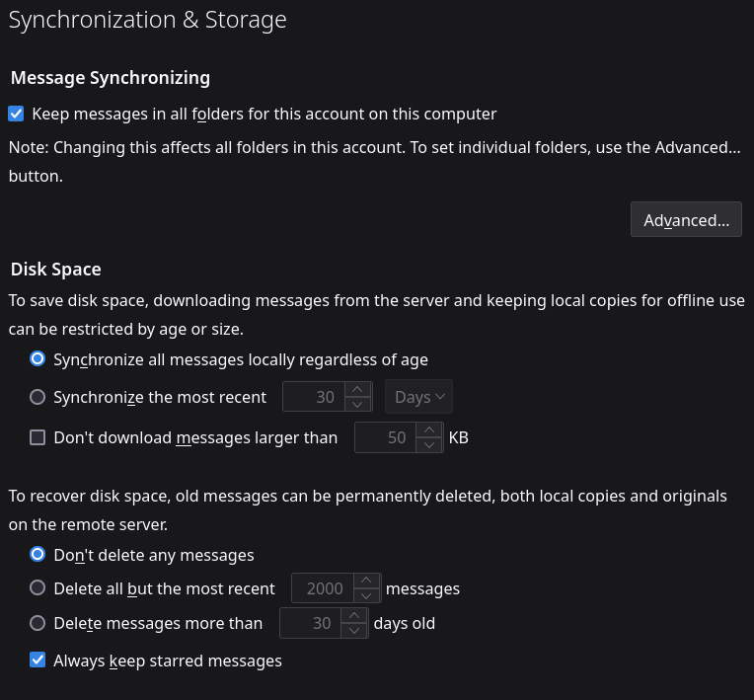Toggle Always keep starred messages
The height and width of the screenshot is (700, 754).
[x=38, y=661]
